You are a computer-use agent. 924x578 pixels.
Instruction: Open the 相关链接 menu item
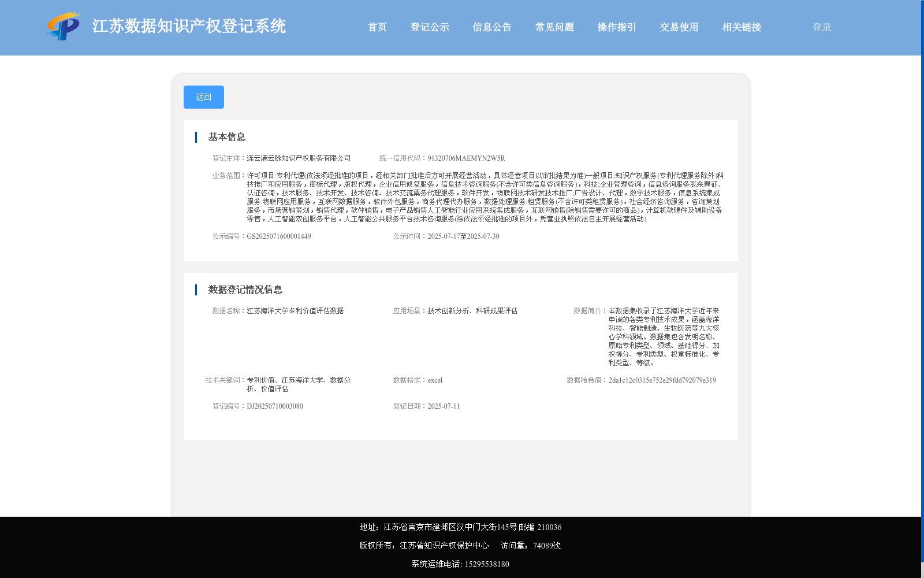point(742,27)
